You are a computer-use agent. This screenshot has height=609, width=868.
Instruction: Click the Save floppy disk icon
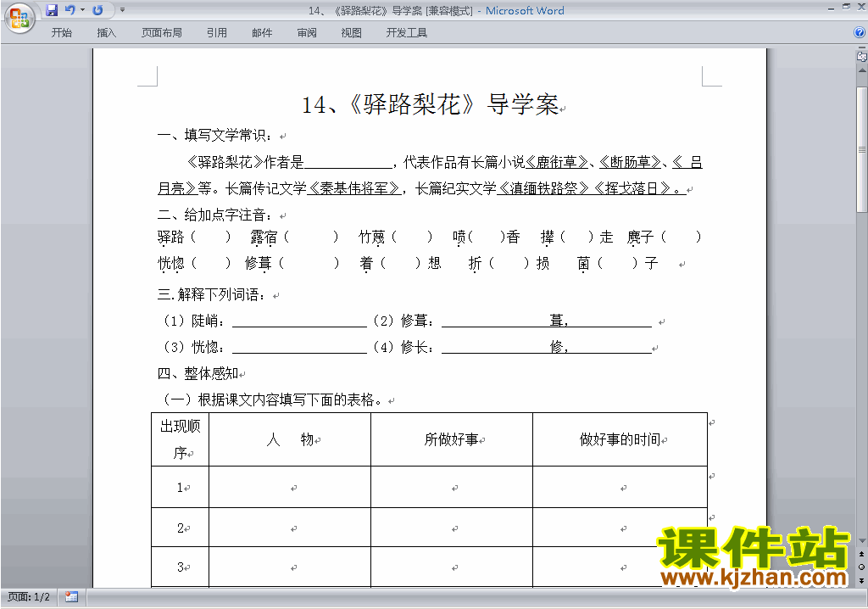pos(52,10)
